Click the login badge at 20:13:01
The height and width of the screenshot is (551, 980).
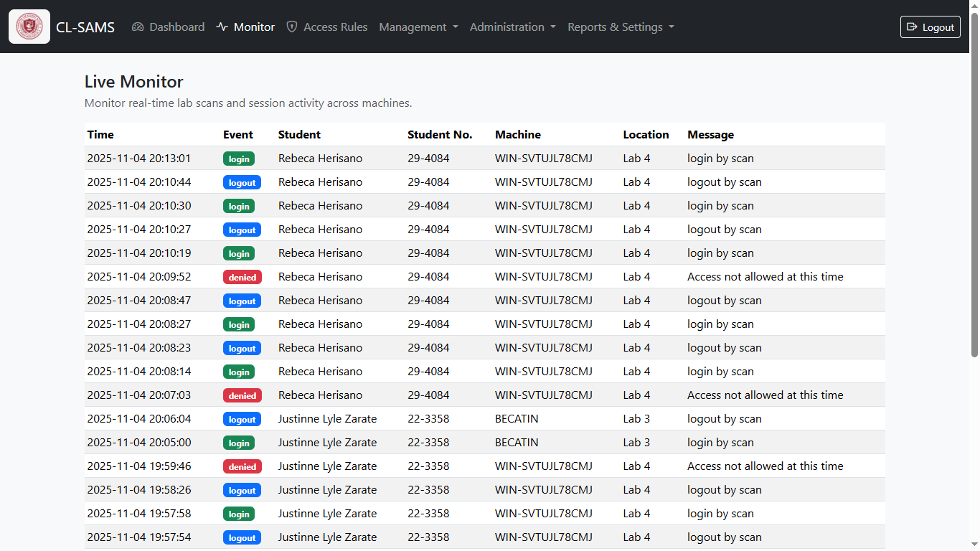239,159
